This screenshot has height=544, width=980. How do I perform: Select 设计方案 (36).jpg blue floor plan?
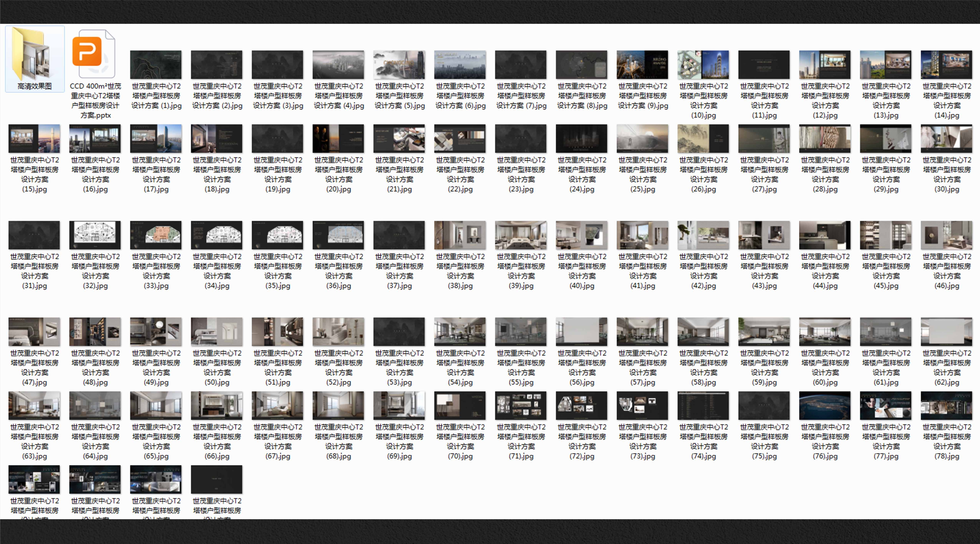pyautogui.click(x=338, y=235)
